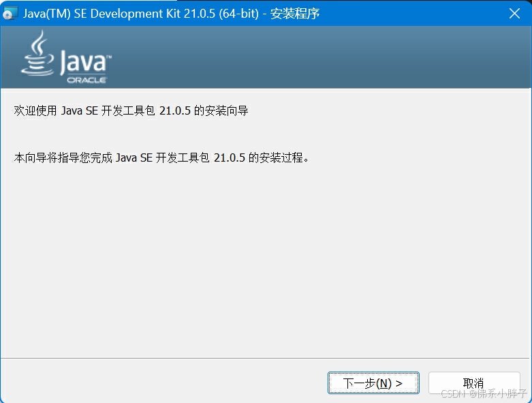This screenshot has width=532, height=403.
Task: Click the installer icon in title bar
Action: 9,14
